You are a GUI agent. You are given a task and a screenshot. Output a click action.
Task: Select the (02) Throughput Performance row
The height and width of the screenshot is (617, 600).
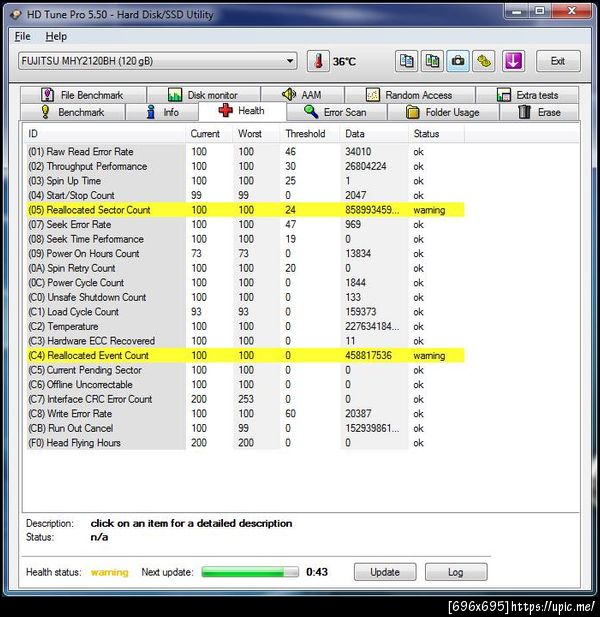pos(246,166)
